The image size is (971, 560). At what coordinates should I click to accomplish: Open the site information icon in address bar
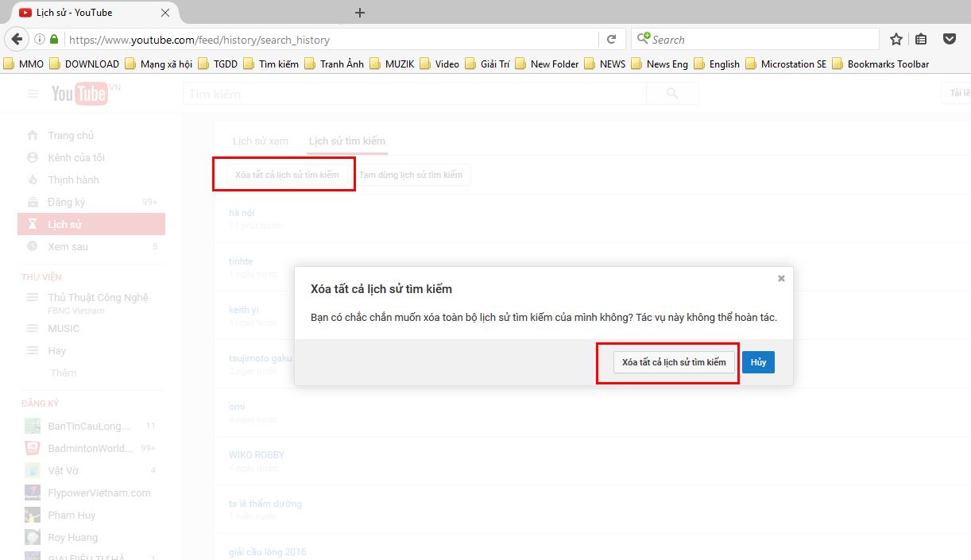click(40, 39)
